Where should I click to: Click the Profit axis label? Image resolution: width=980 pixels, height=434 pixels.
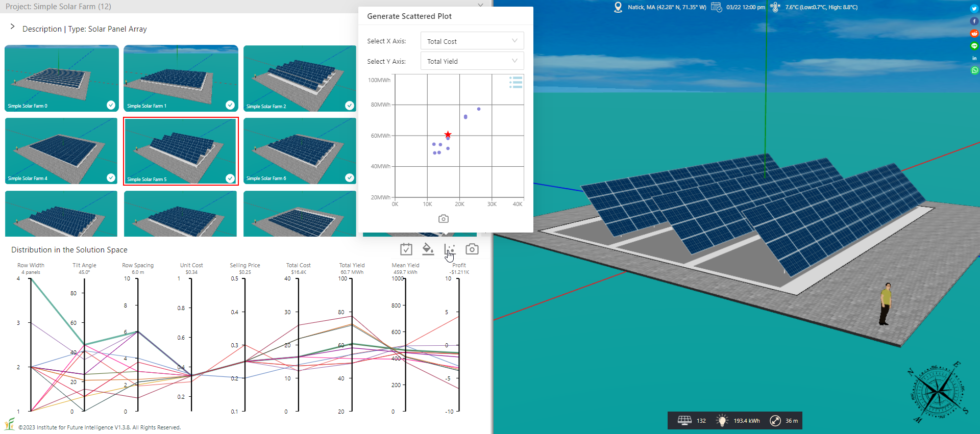[459, 265]
